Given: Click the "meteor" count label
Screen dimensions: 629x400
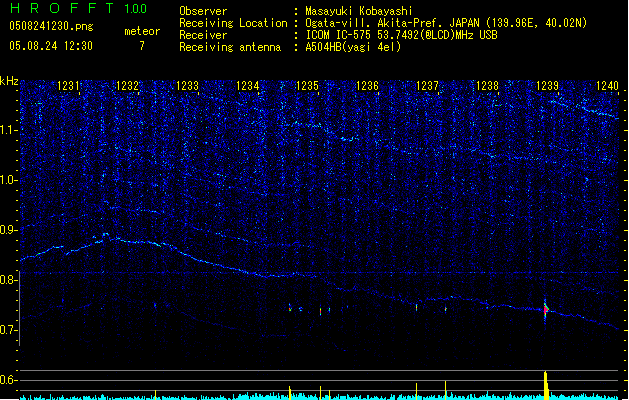Looking at the screenshot, I should click(x=142, y=31).
